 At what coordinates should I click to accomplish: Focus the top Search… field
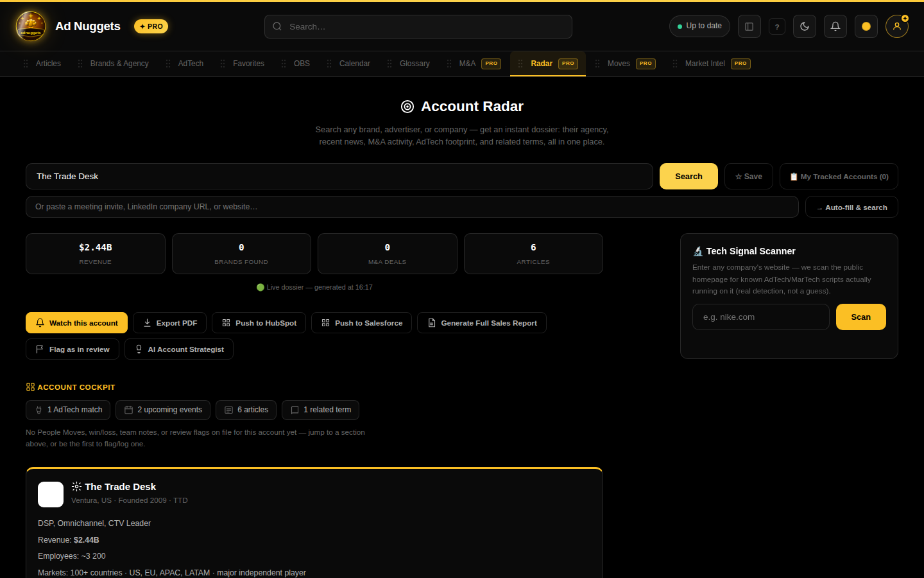tap(418, 26)
